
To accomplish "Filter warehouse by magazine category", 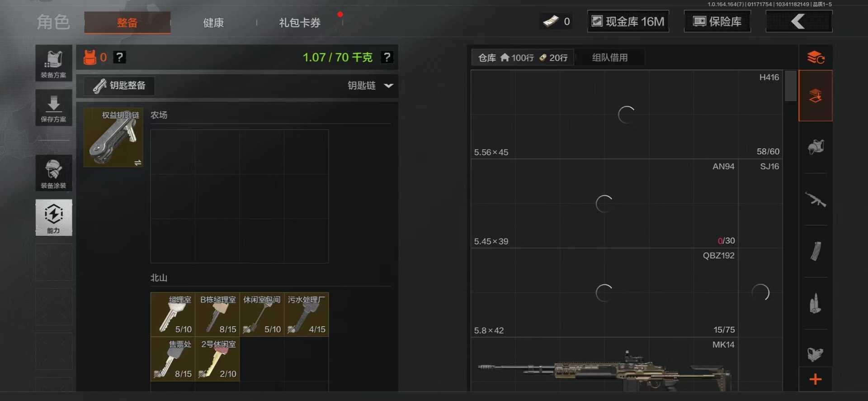I will coord(816,251).
